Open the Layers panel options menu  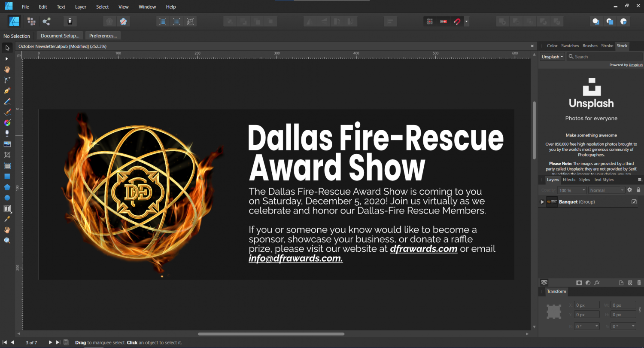[640, 180]
